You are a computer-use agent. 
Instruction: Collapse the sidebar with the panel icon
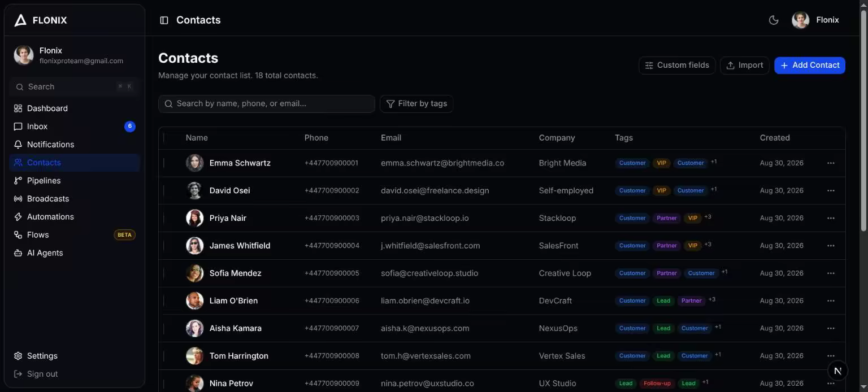164,20
